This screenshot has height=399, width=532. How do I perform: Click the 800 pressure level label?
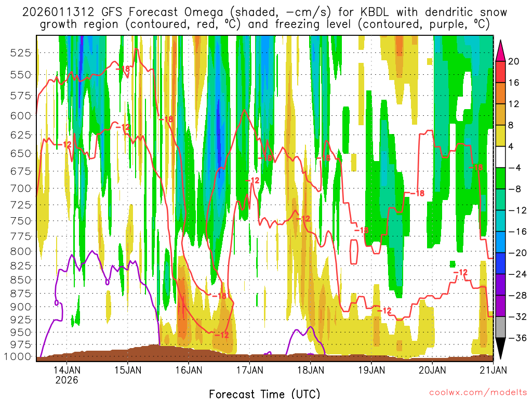click(x=20, y=251)
